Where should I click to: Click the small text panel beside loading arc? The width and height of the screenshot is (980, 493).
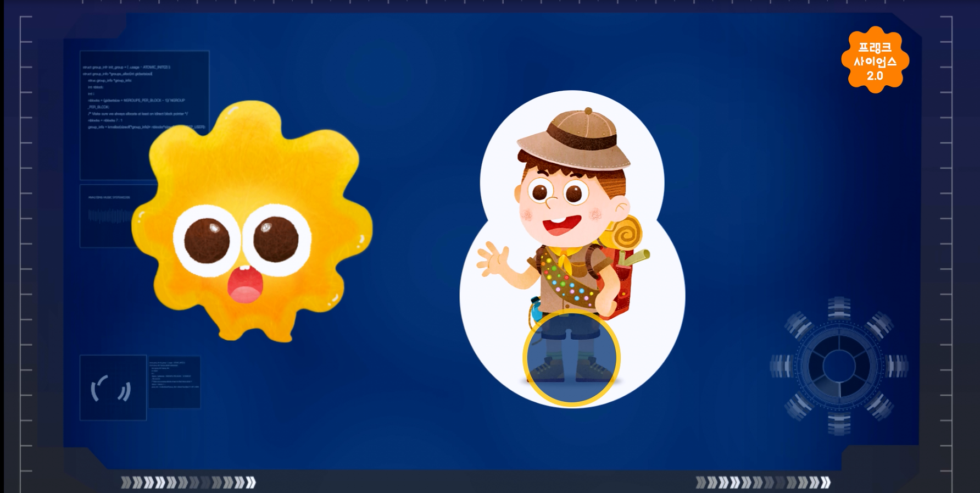pos(174,382)
